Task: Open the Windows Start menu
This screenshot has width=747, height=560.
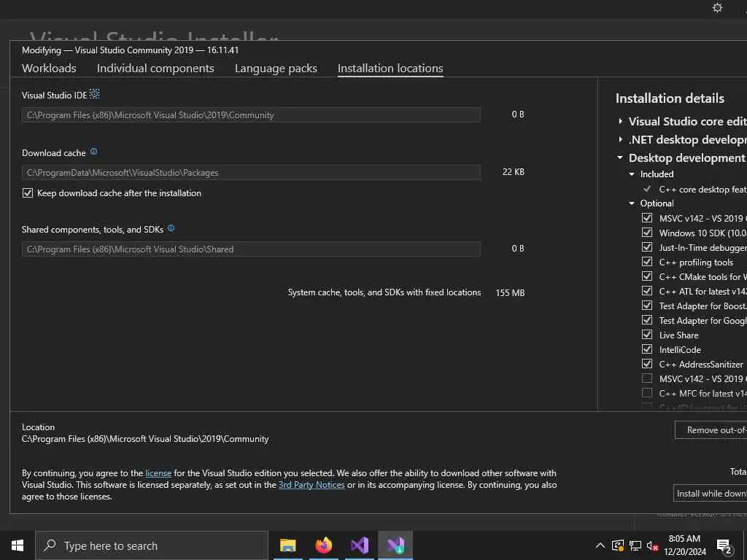Action: (18, 545)
